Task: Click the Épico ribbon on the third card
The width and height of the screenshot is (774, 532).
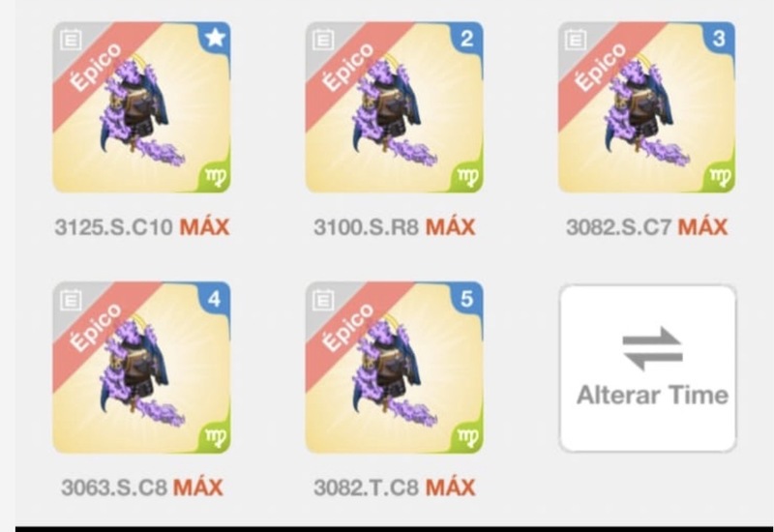Action: pos(601,67)
